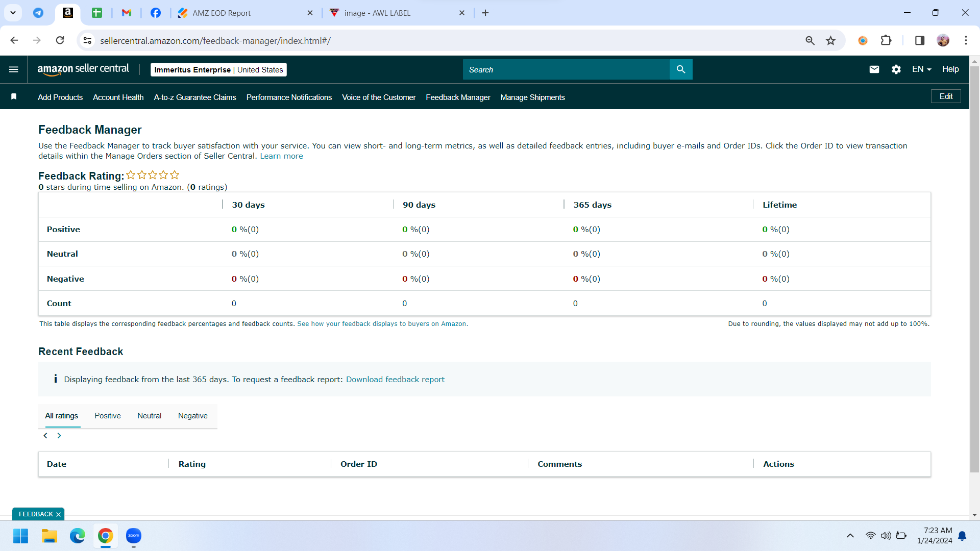This screenshot has height=551, width=980.
Task: Reload the page
Action: click(60, 40)
